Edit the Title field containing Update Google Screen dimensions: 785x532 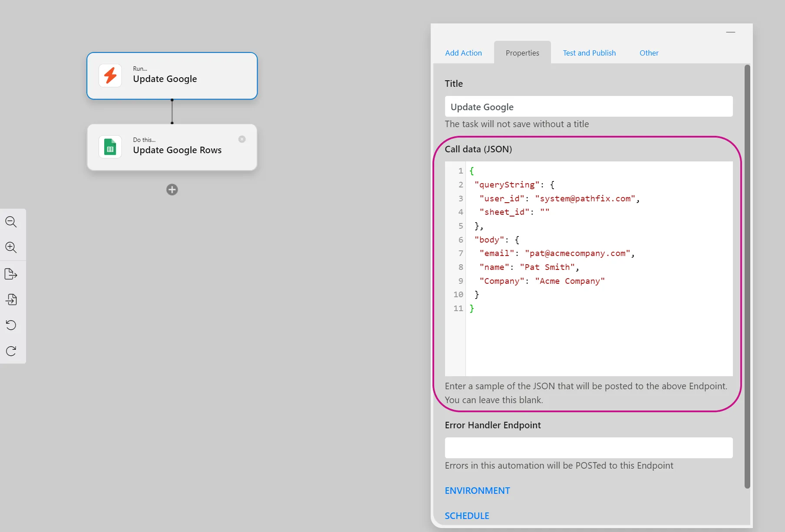click(x=589, y=107)
